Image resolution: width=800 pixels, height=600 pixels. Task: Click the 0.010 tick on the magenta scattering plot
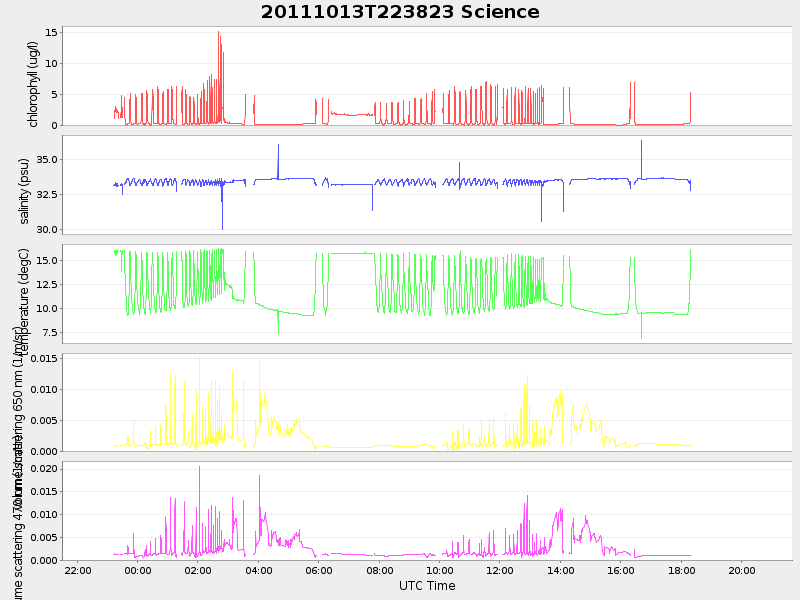pos(44,514)
